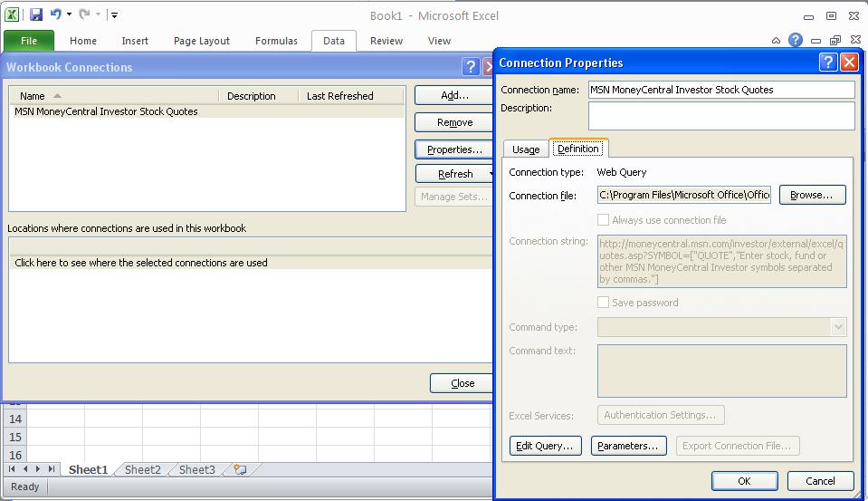868x501 pixels.
Task: Select the Data ribbon tab
Action: (334, 41)
